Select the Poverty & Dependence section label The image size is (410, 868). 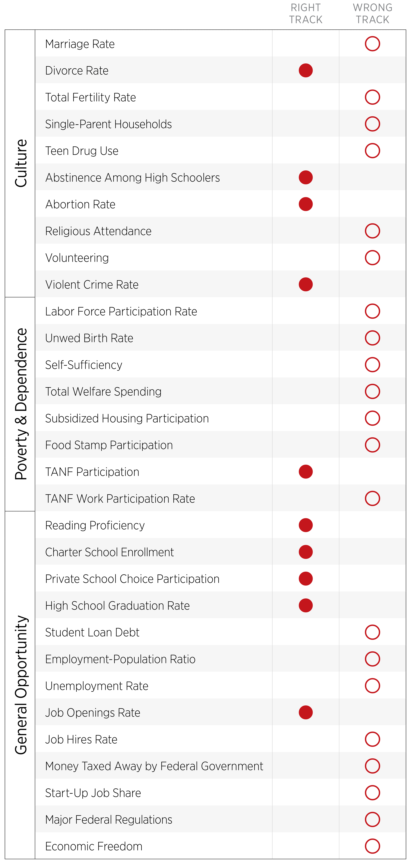coord(21,404)
